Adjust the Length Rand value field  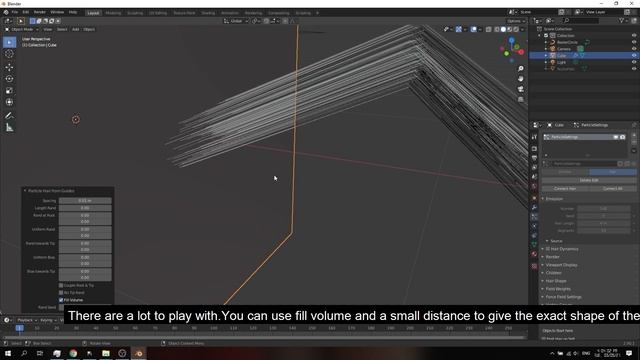click(85, 208)
